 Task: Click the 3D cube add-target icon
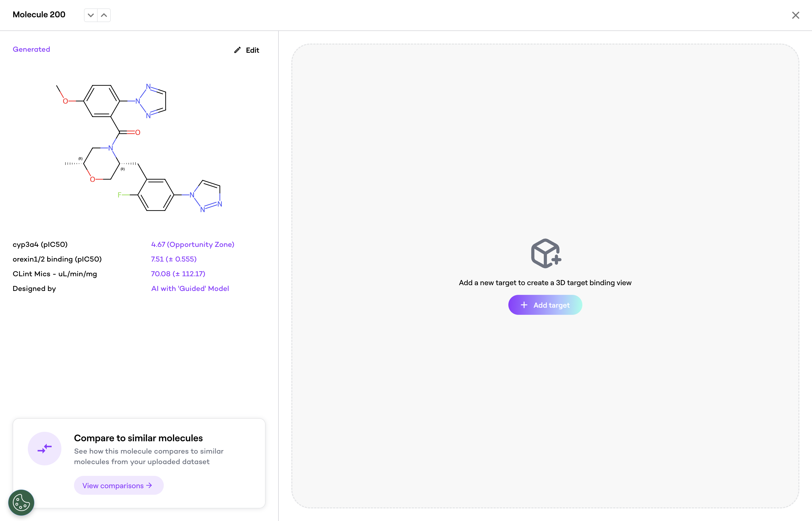click(x=545, y=253)
